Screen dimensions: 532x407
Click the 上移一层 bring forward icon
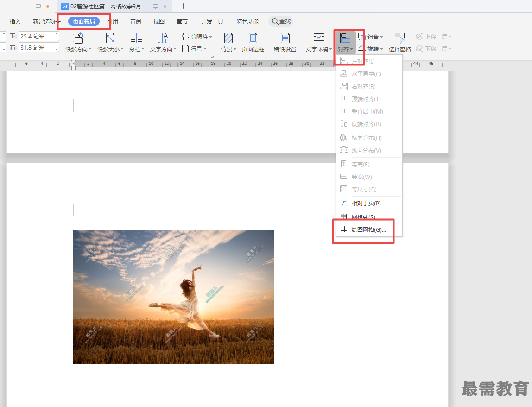[x=419, y=37]
